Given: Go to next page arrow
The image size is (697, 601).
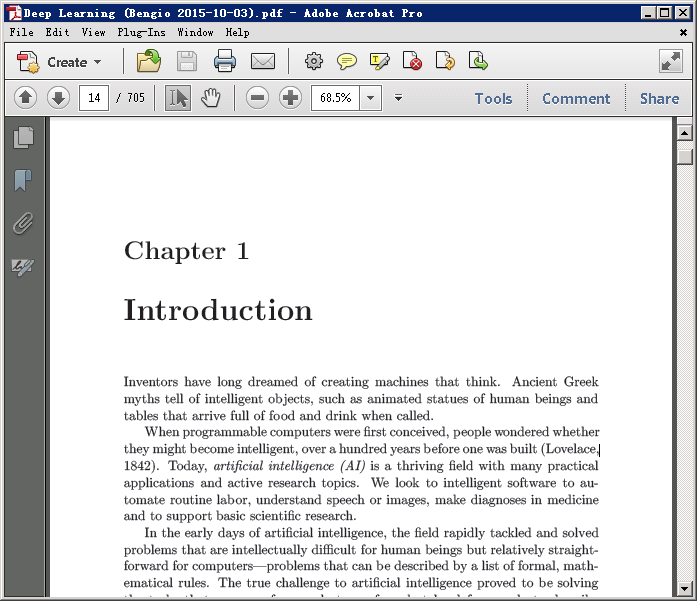Looking at the screenshot, I should (x=58, y=97).
